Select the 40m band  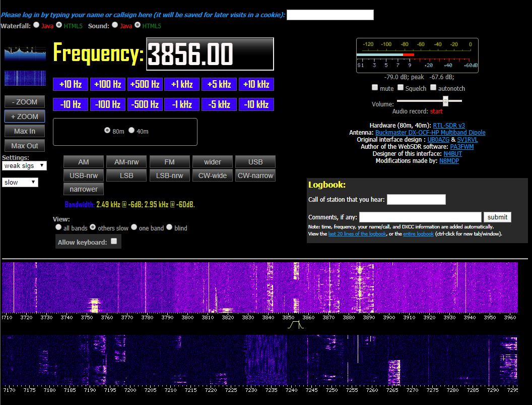132,130
